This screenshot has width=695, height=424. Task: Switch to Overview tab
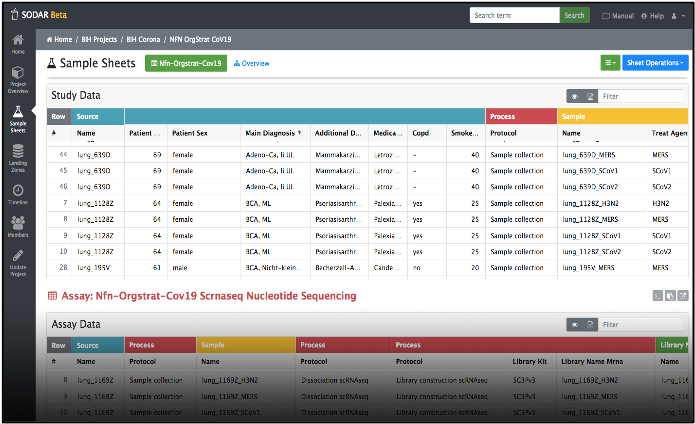(251, 63)
